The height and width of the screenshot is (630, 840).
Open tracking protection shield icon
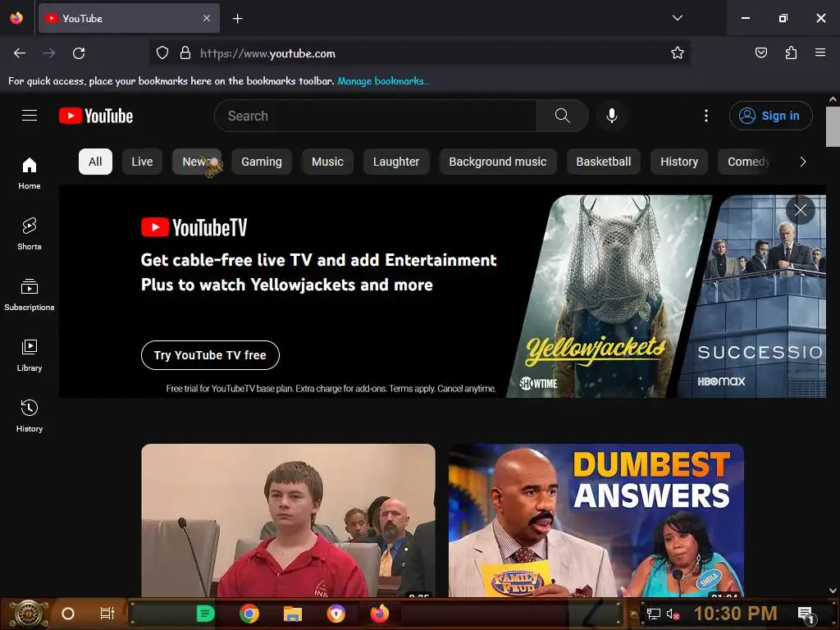click(x=162, y=52)
